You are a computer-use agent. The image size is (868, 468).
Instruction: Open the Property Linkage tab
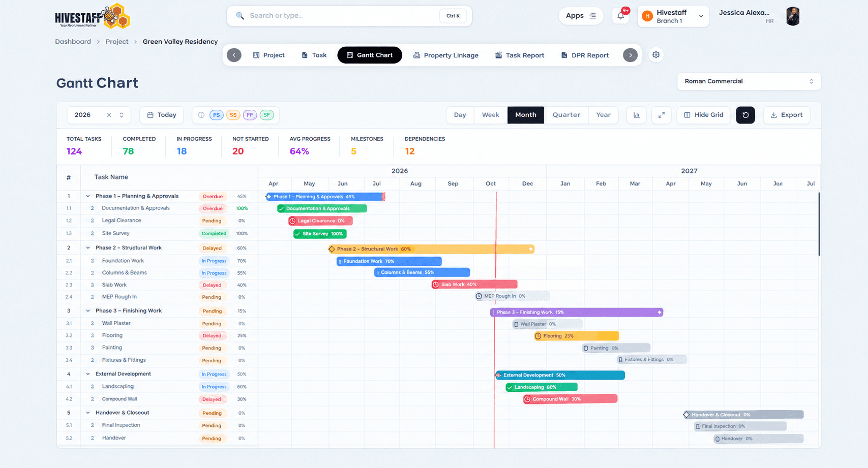point(445,55)
